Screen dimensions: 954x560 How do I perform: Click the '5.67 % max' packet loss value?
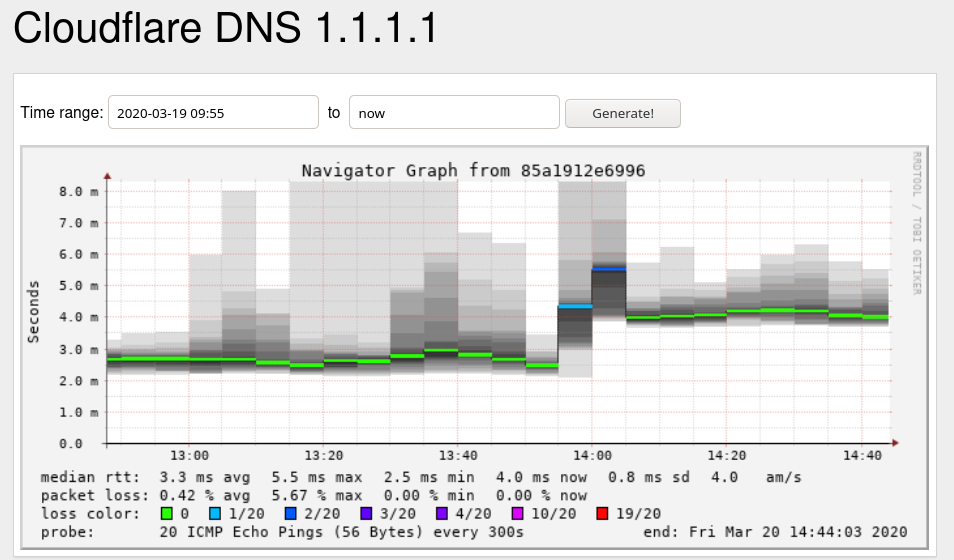pyautogui.click(x=317, y=495)
